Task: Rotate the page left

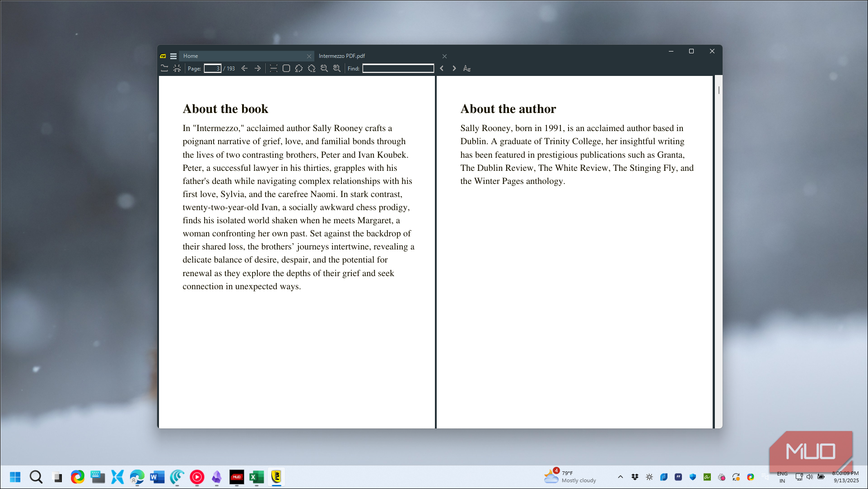Action: coord(299,68)
